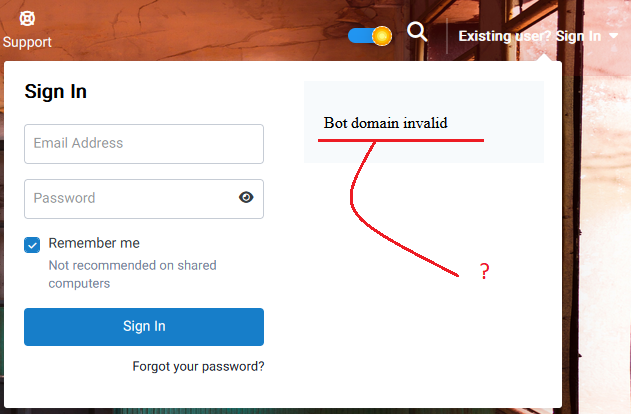Click the red question mark annotation
The width and height of the screenshot is (631, 414).
484,271
